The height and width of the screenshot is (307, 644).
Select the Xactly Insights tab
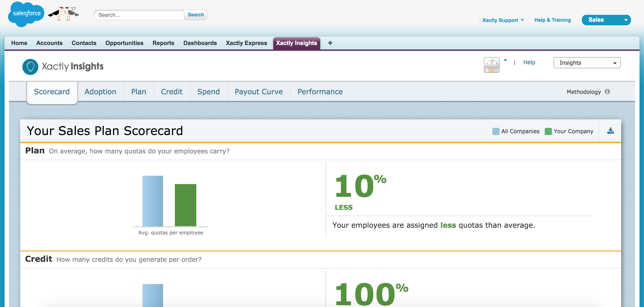pos(297,43)
